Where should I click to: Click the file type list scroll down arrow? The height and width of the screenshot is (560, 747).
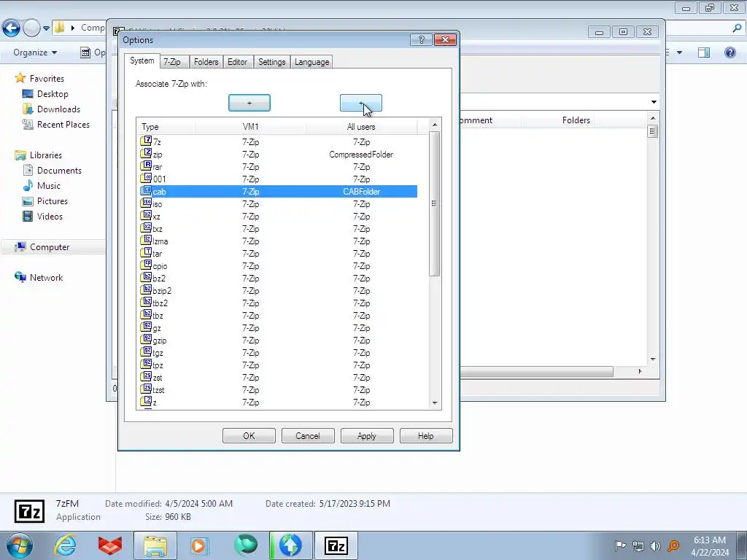435,402
